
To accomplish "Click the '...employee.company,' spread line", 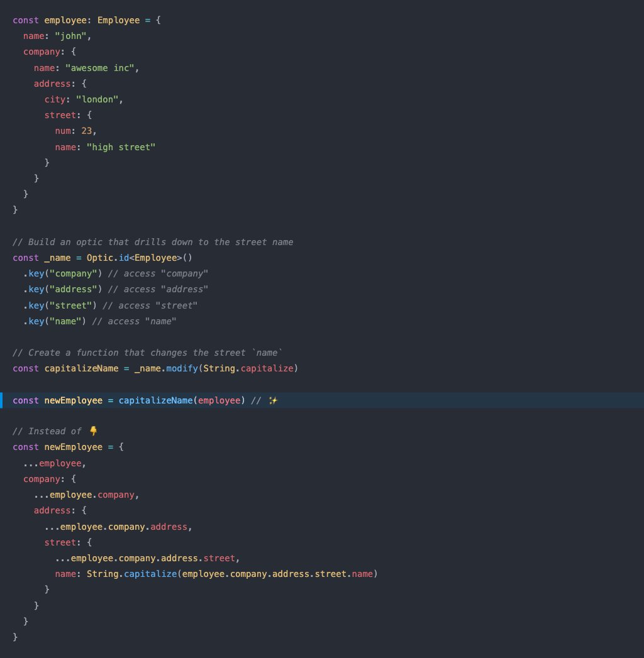I will tap(87, 495).
